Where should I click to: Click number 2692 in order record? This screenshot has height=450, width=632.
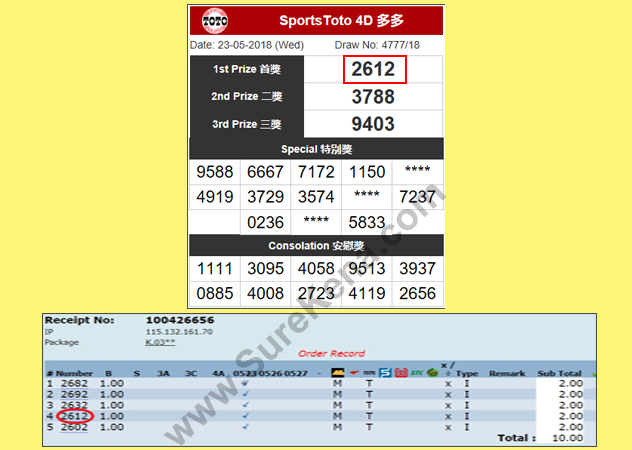point(74,394)
